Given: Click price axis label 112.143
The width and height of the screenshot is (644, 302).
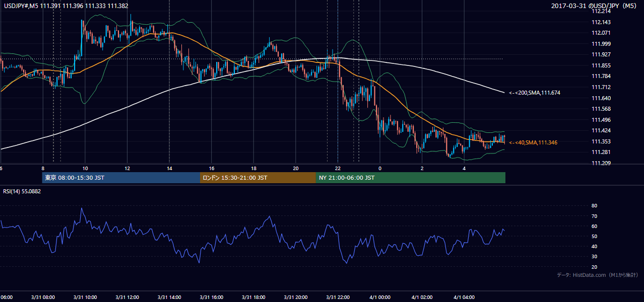Looking at the screenshot, I should pyautogui.click(x=601, y=22).
